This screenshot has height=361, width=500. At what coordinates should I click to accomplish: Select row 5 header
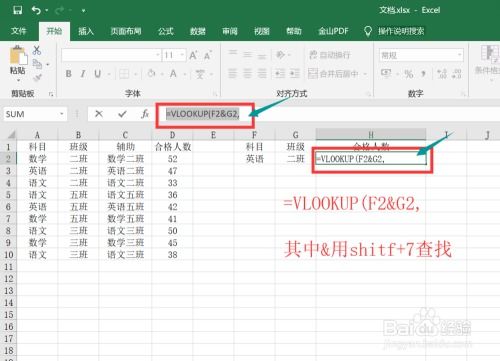8,195
